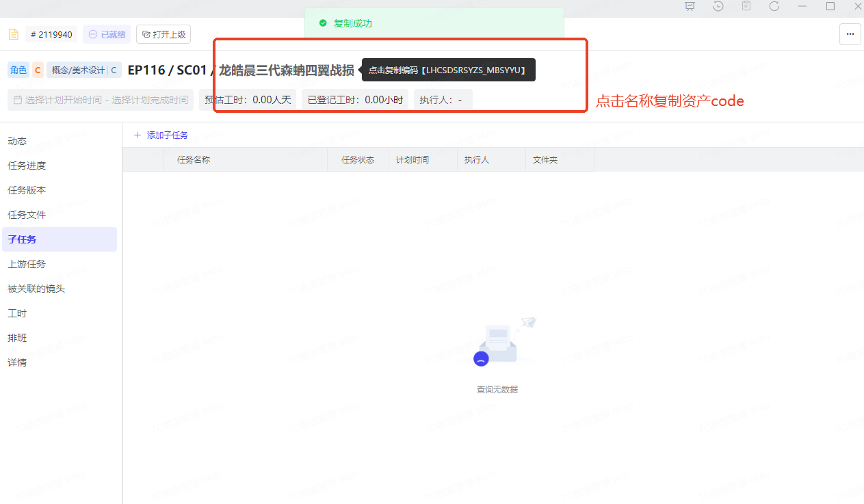Open the 任务文件 sidebar tab
This screenshot has width=864, height=504.
click(x=27, y=215)
